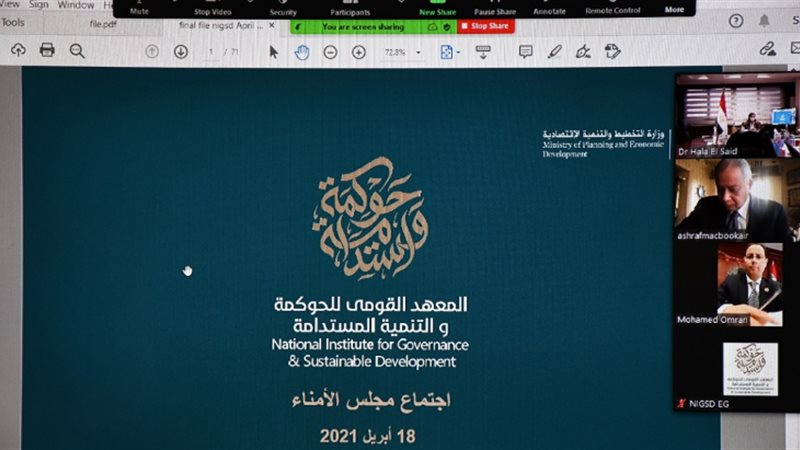Open the Tools tab

click(x=13, y=22)
